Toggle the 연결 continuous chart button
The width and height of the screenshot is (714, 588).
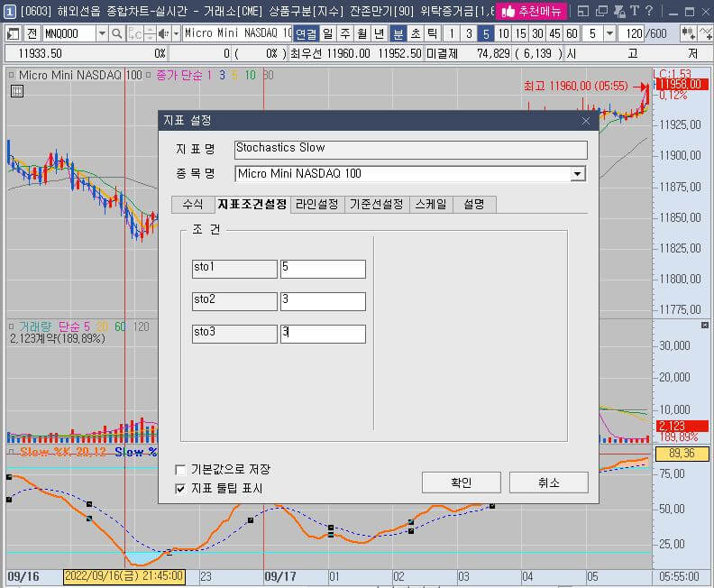(x=306, y=33)
